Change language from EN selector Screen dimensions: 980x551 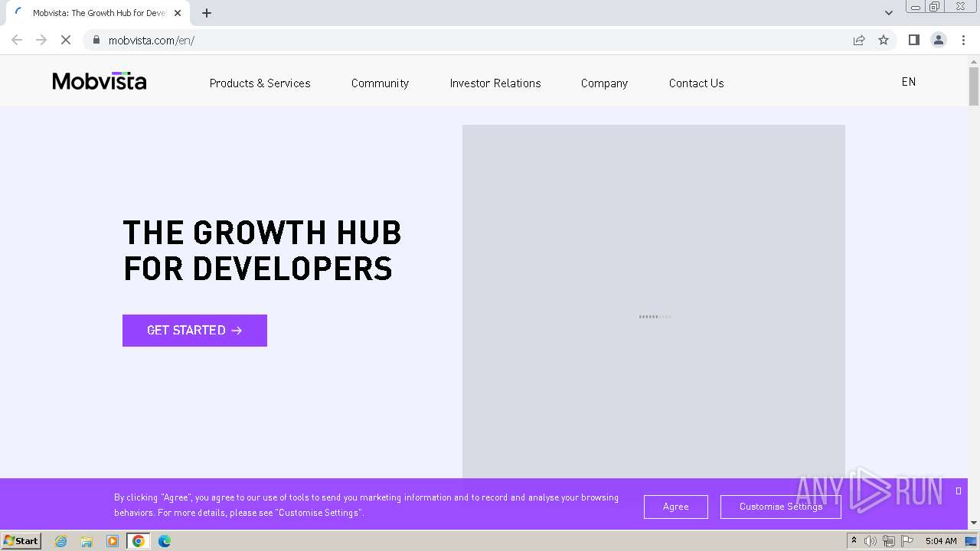pos(909,82)
